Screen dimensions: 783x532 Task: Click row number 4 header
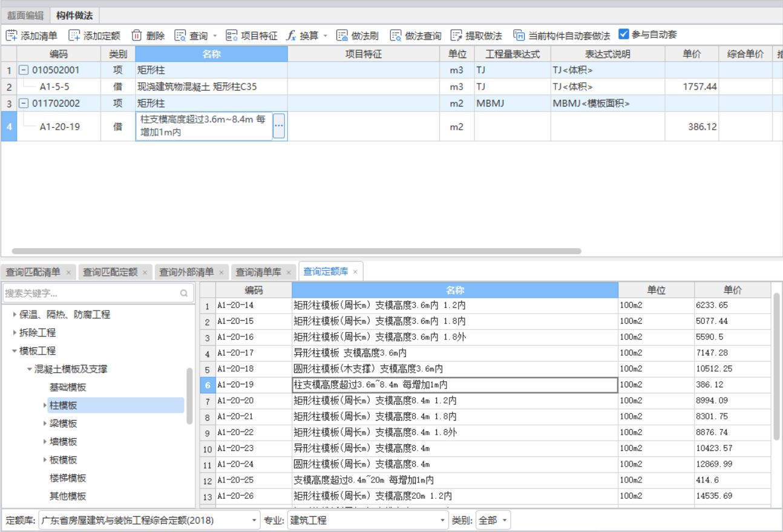coord(9,126)
